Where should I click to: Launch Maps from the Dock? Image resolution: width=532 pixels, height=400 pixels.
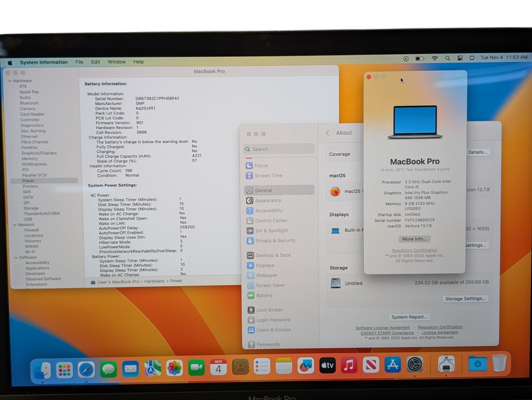tap(153, 369)
